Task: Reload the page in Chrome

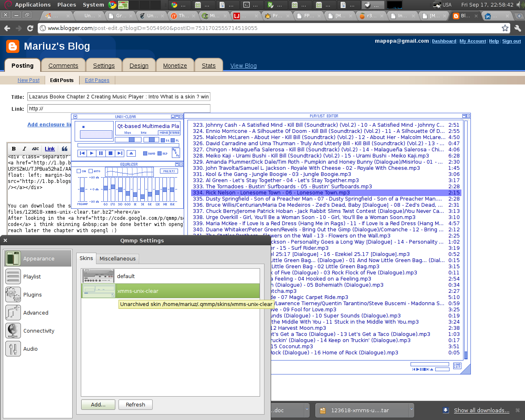Action: [x=30, y=28]
